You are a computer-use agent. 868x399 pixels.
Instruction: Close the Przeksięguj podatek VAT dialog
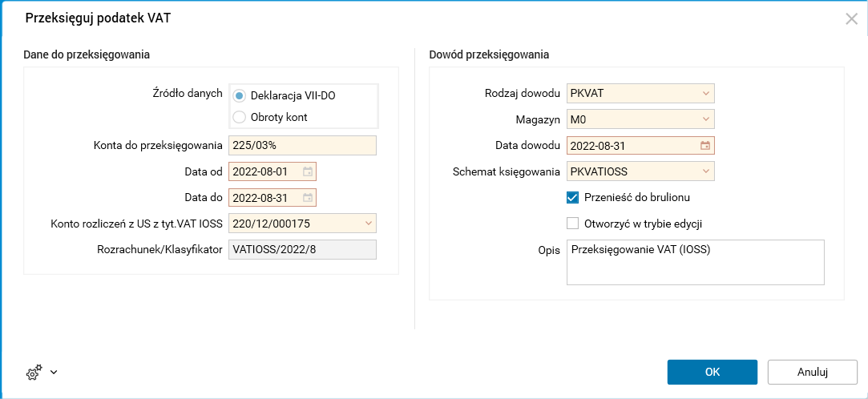coord(851,18)
